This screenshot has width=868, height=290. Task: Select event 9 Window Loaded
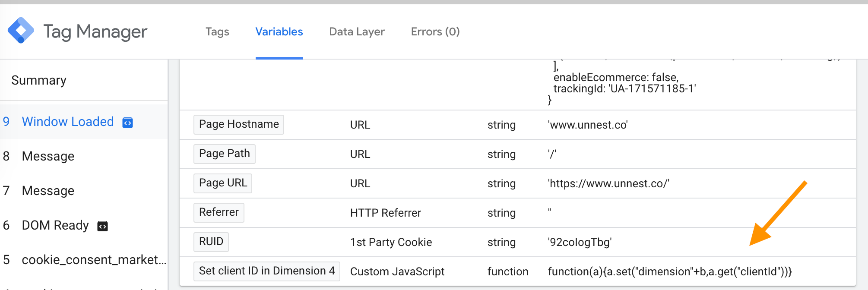(84, 122)
